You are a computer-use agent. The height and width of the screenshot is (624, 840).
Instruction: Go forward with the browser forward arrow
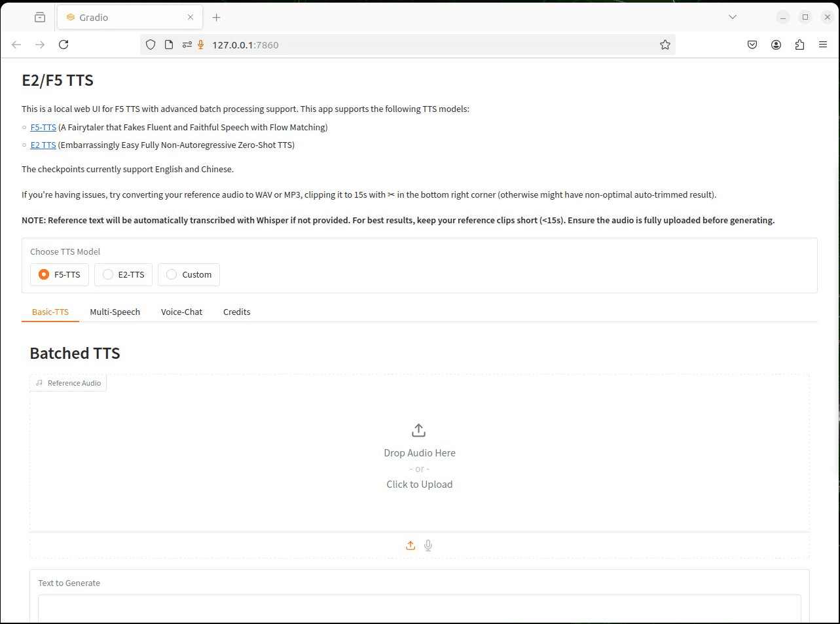[40, 45]
